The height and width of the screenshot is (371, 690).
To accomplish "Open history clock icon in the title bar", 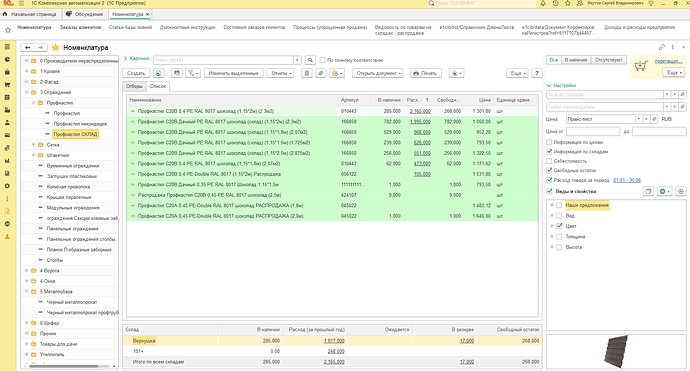I will click(x=555, y=3).
